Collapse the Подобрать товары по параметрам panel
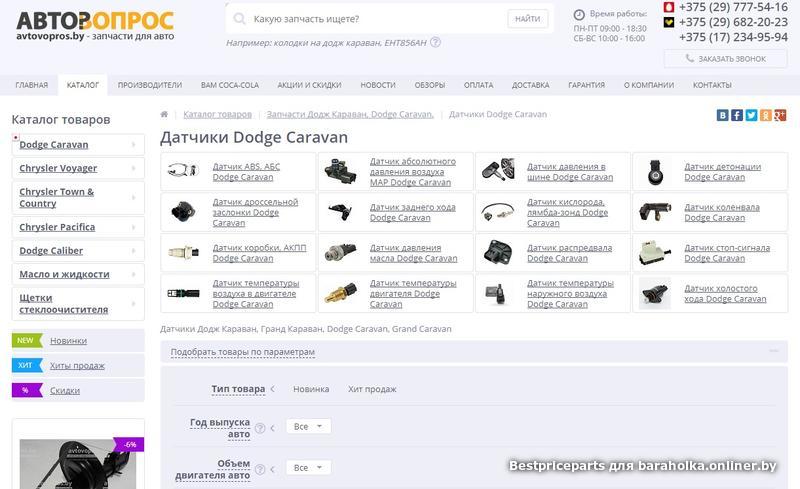800x489 pixels. coord(774,351)
